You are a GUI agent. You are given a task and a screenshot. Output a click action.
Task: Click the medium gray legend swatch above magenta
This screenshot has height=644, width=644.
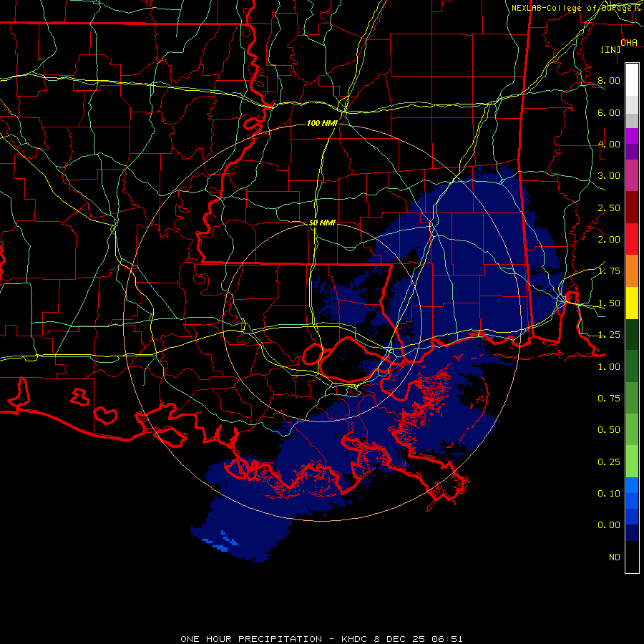pos(632,120)
